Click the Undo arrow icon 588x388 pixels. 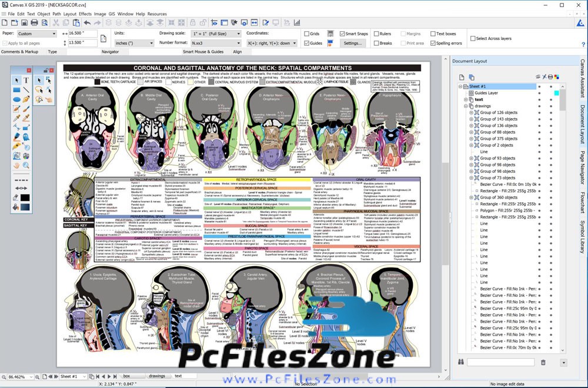[88, 22]
